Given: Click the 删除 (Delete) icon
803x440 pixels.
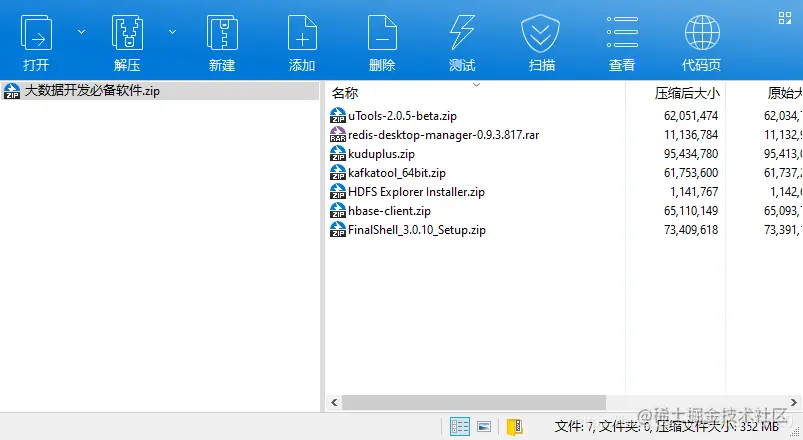Looking at the screenshot, I should pos(382,33).
